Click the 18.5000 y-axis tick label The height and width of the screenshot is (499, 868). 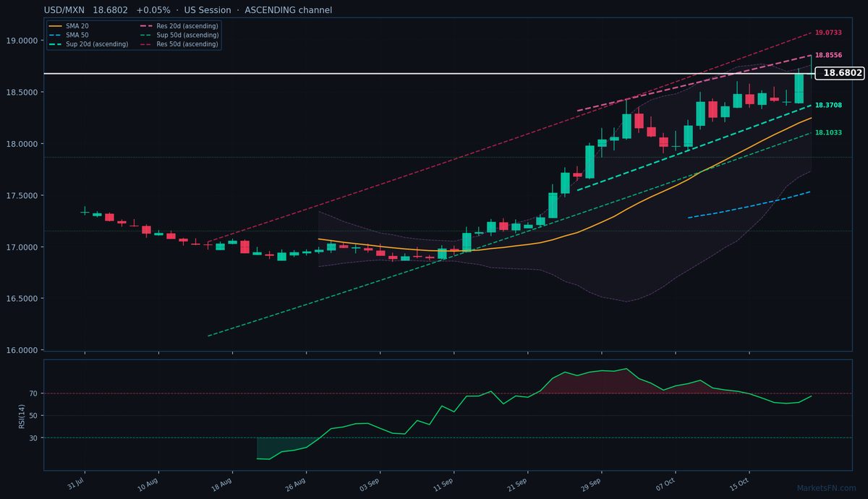coord(23,93)
